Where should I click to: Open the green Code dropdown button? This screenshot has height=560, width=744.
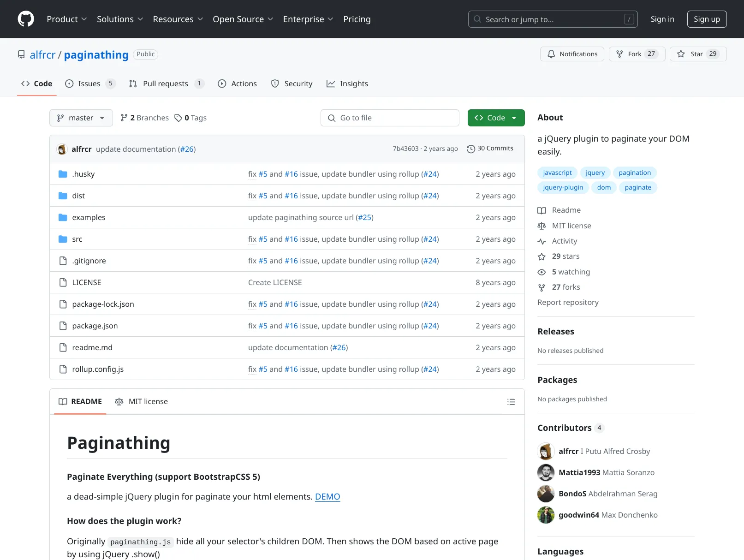[496, 118]
